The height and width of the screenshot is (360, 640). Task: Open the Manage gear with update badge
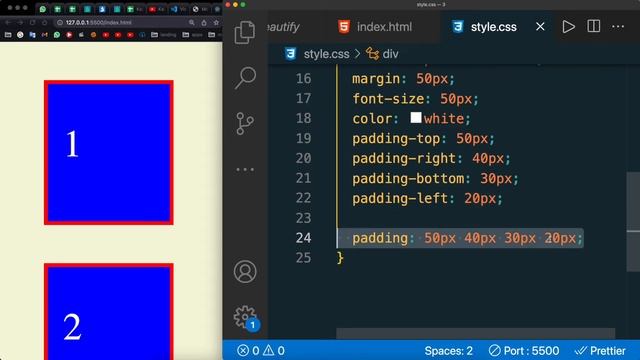(246, 318)
